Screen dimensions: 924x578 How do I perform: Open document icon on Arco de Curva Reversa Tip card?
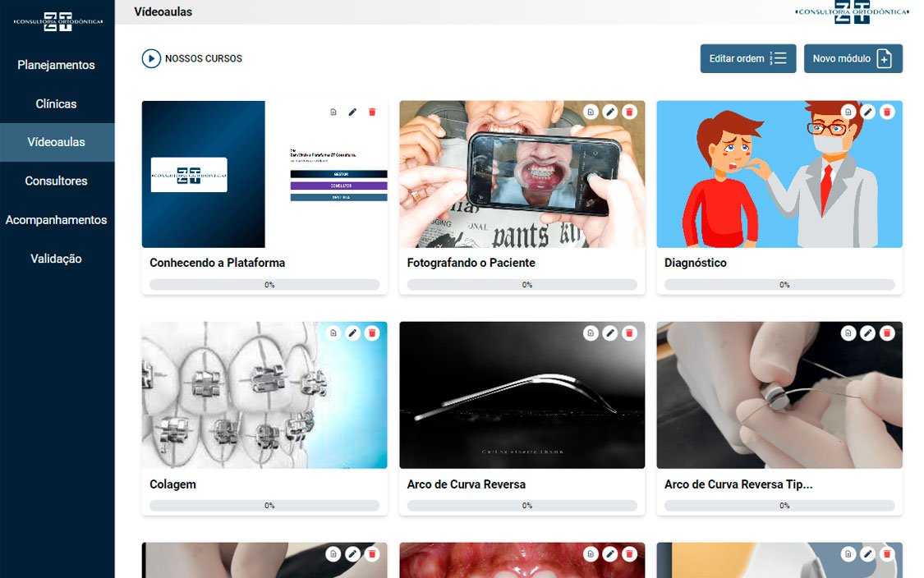click(848, 333)
